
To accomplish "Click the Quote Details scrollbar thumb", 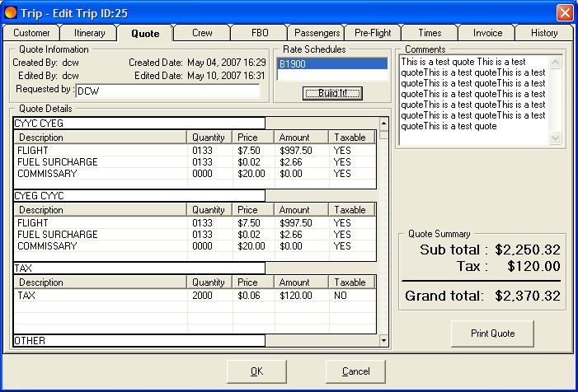I will coord(383,135).
